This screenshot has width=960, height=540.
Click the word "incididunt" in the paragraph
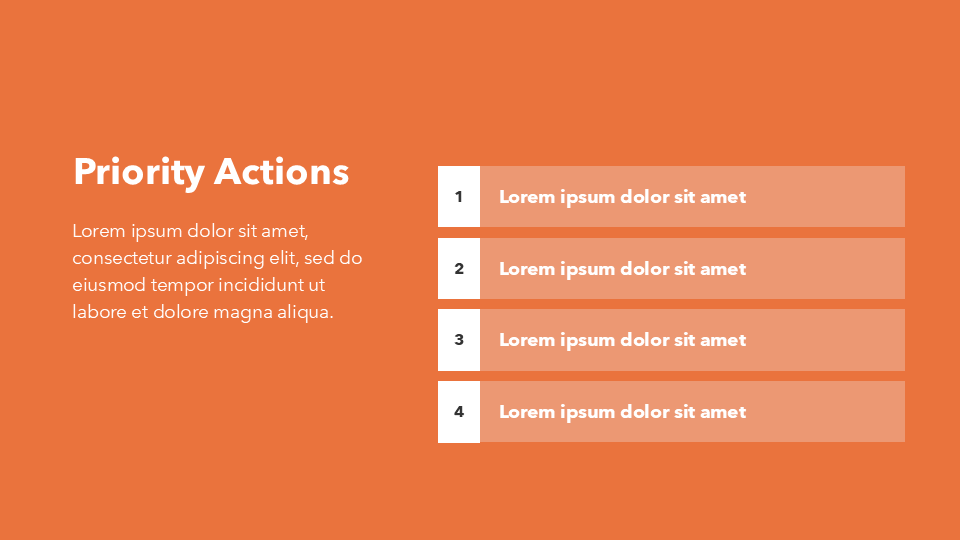click(x=263, y=285)
